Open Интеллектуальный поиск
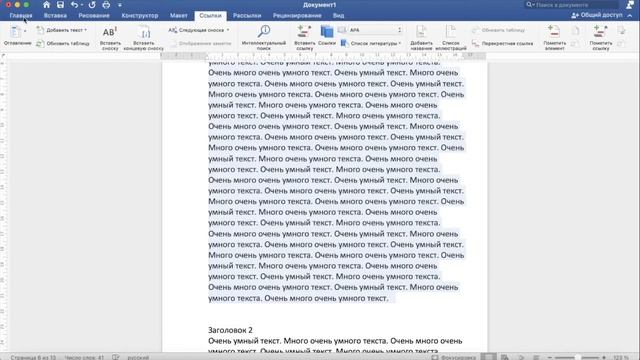 pyautogui.click(x=264, y=38)
